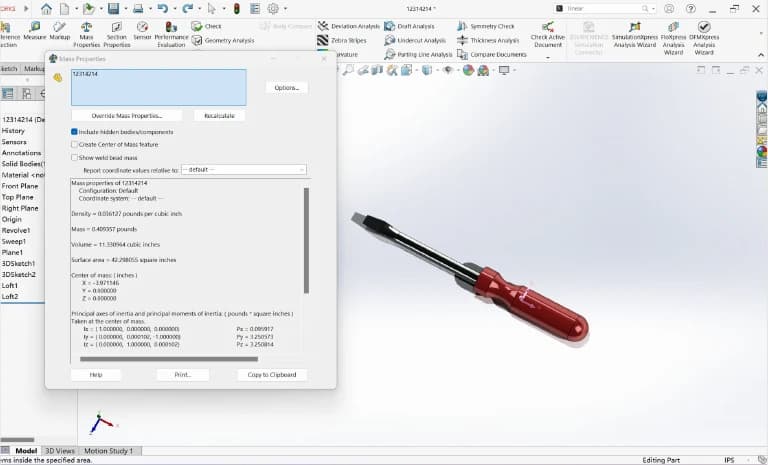Open the Report coordinate values dropdown
Screen dimensions: 768x465
[244, 170]
